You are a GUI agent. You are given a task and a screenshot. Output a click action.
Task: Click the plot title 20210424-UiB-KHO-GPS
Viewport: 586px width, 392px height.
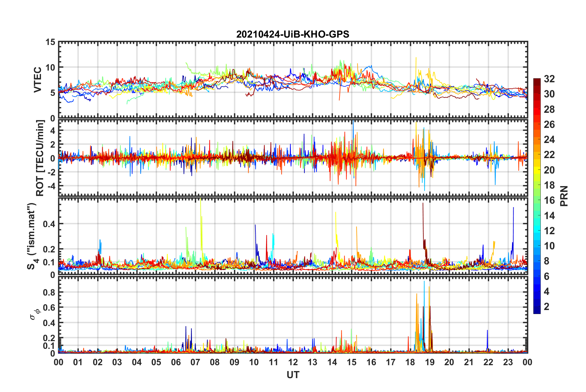click(x=293, y=34)
